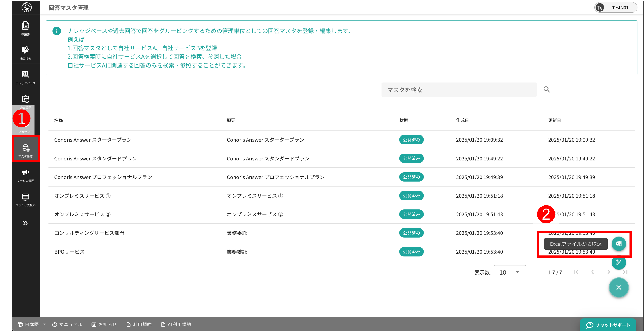Open サービス管理 from the sidebar
This screenshot has width=644, height=331.
pos(25,175)
